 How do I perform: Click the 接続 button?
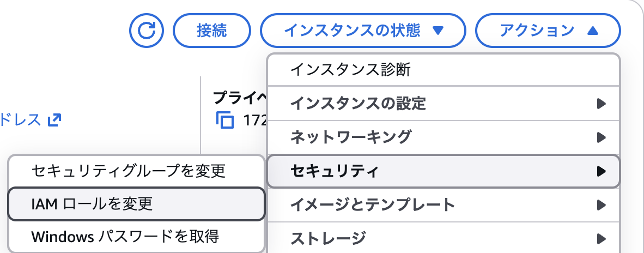[x=211, y=30]
